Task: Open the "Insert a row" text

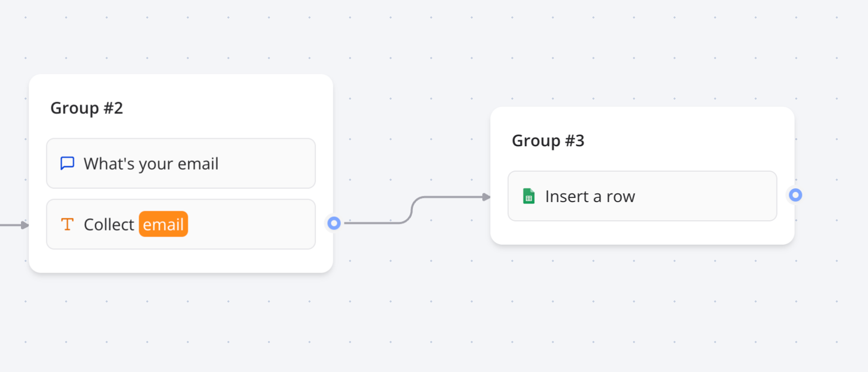Action: [x=590, y=197]
